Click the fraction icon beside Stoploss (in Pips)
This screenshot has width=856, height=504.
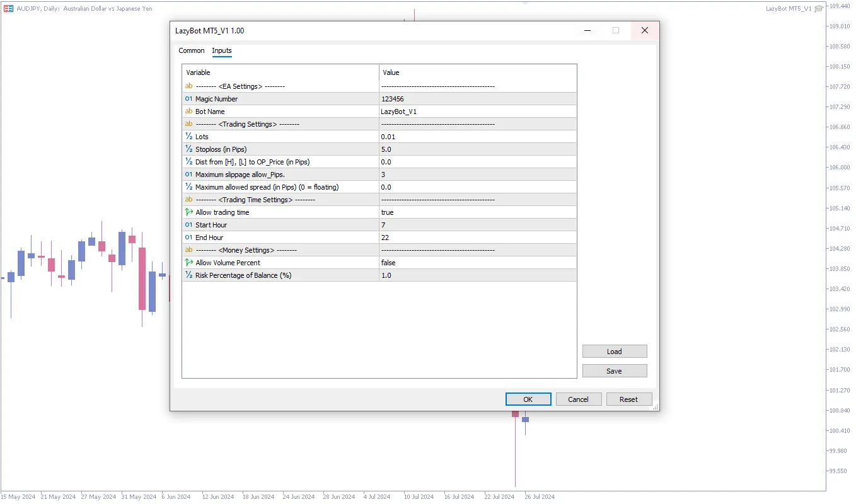tap(188, 149)
